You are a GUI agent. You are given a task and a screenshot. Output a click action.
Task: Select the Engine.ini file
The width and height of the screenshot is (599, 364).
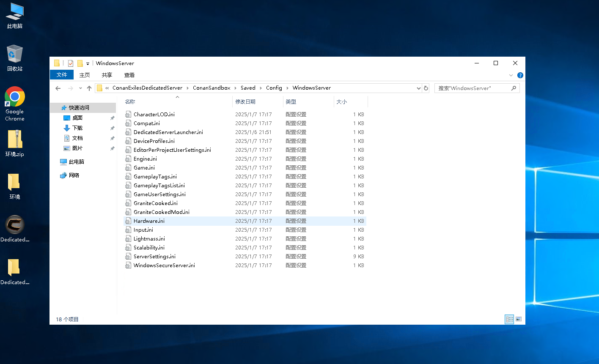point(145,159)
